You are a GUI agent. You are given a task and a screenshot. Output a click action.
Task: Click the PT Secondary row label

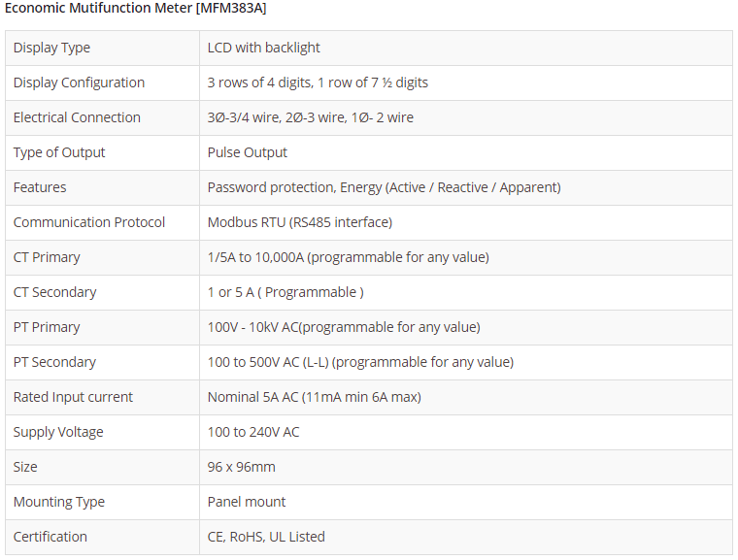(54, 362)
